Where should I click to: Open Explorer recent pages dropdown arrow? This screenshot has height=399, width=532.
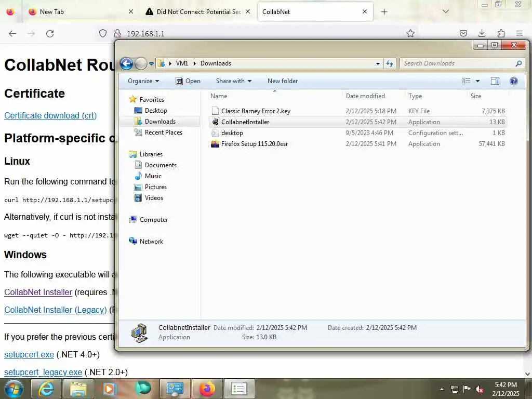(152, 63)
